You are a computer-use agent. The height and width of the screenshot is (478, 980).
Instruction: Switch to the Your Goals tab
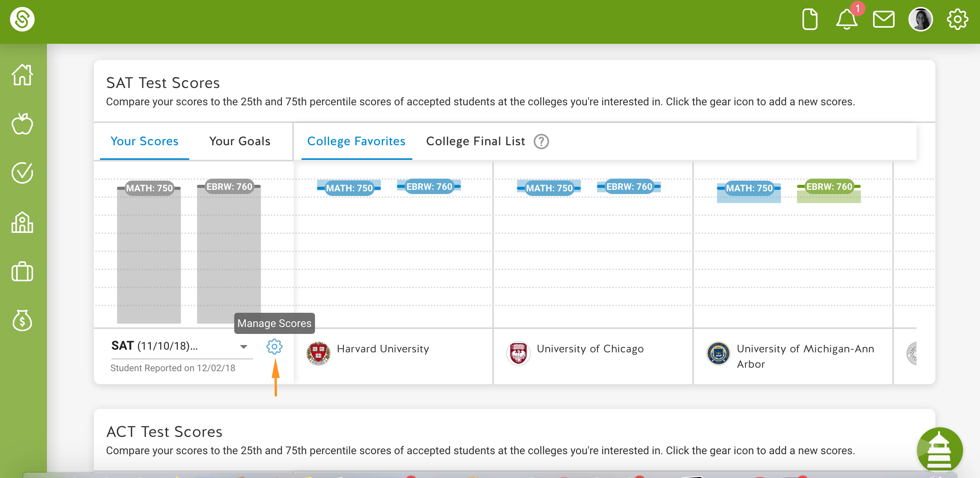pos(240,141)
